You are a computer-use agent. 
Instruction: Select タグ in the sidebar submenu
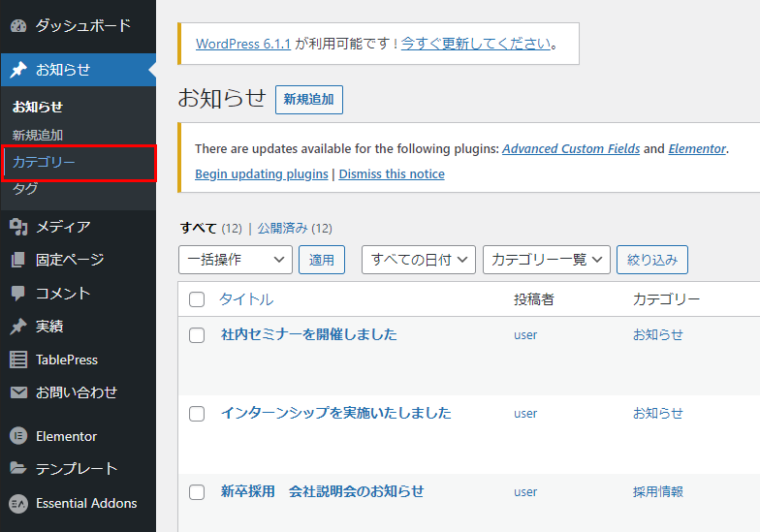point(25,189)
